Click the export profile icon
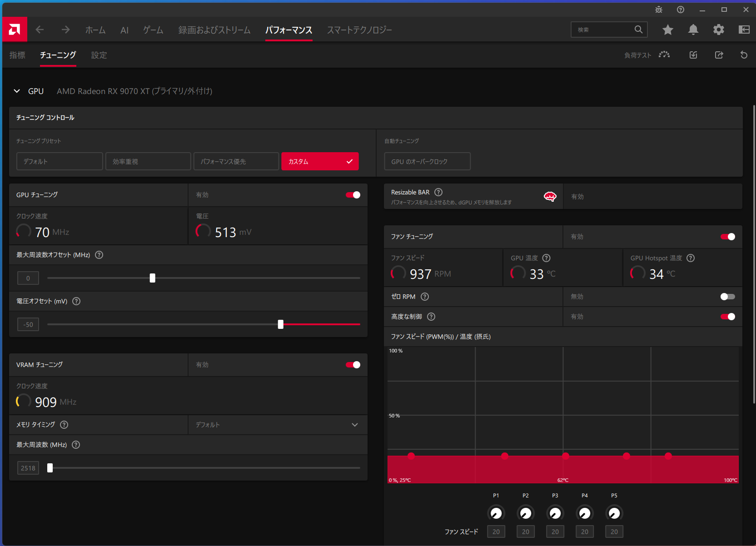 [x=719, y=55]
